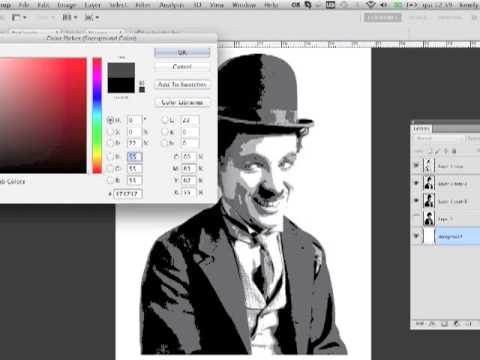The height and width of the screenshot is (360, 480).
Task: Open the Window menu
Action: 244,5
